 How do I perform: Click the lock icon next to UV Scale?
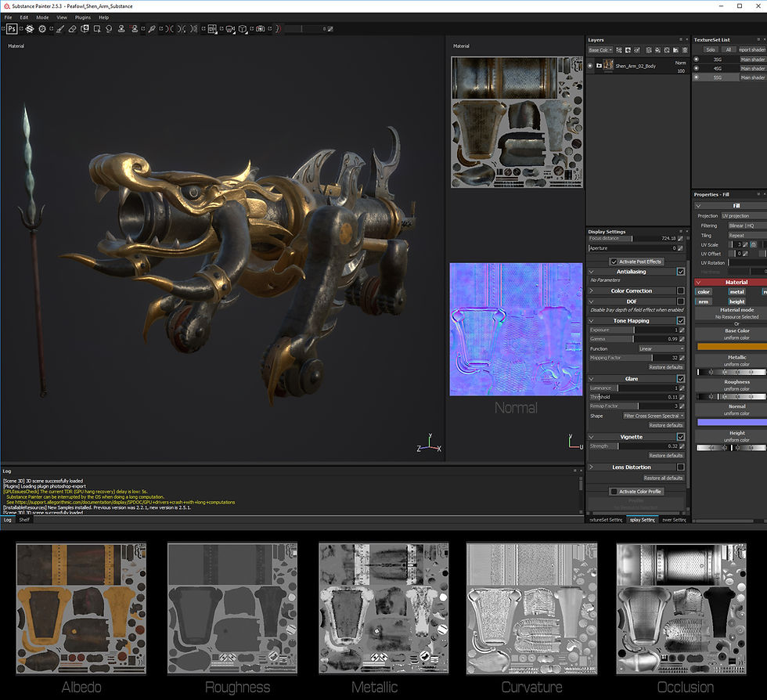(x=753, y=244)
